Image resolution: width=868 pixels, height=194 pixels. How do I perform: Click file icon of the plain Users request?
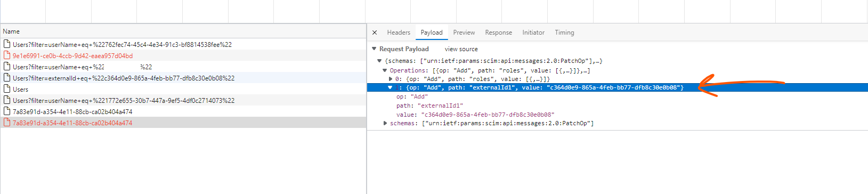pos(7,88)
